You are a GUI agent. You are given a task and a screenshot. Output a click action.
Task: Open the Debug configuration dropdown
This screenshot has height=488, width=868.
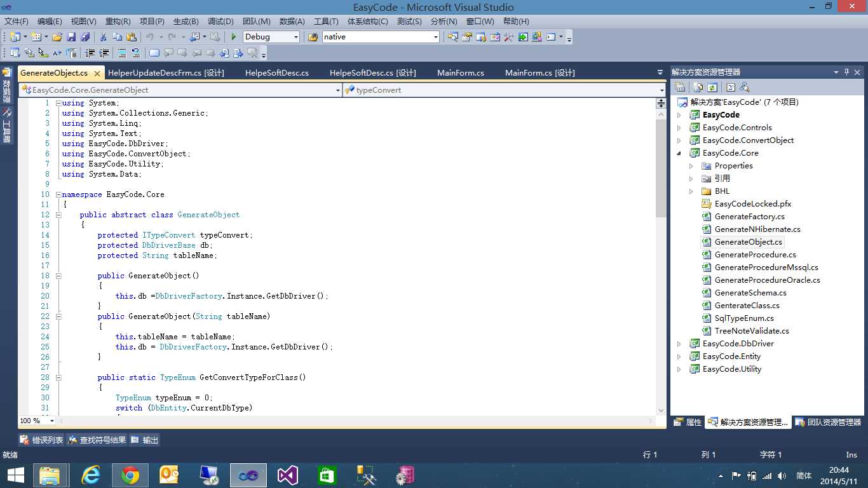pyautogui.click(x=296, y=37)
